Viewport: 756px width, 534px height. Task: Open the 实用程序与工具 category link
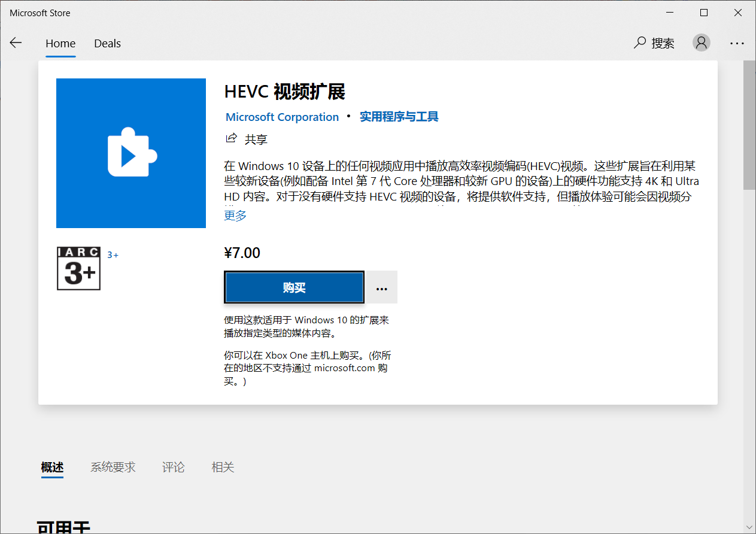(399, 117)
